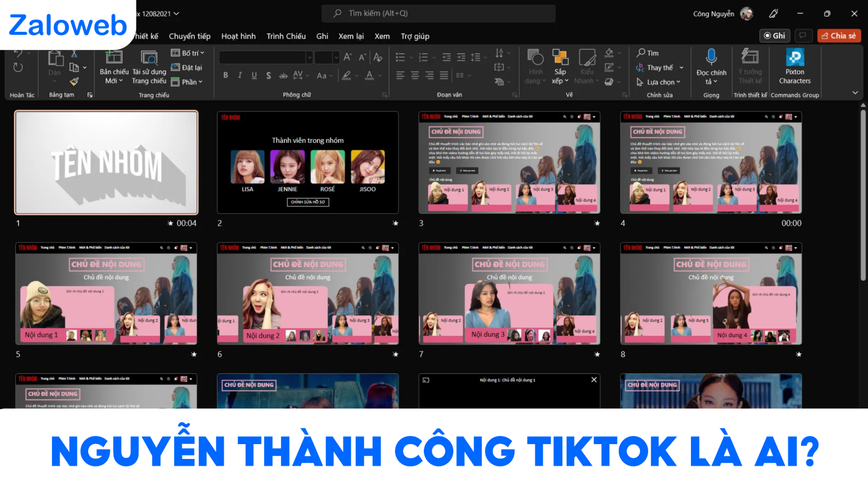This screenshot has height=488, width=868.
Task: Increase font size with large A icon
Action: coord(348,57)
